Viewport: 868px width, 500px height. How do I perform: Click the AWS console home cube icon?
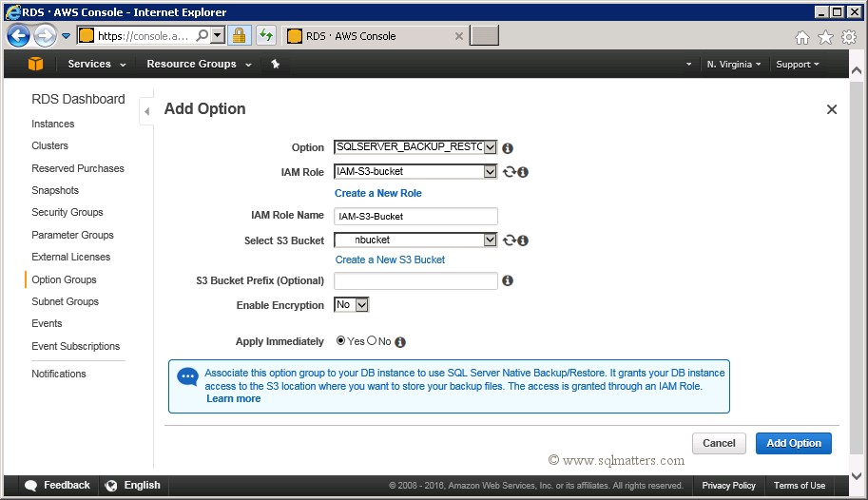click(x=35, y=64)
